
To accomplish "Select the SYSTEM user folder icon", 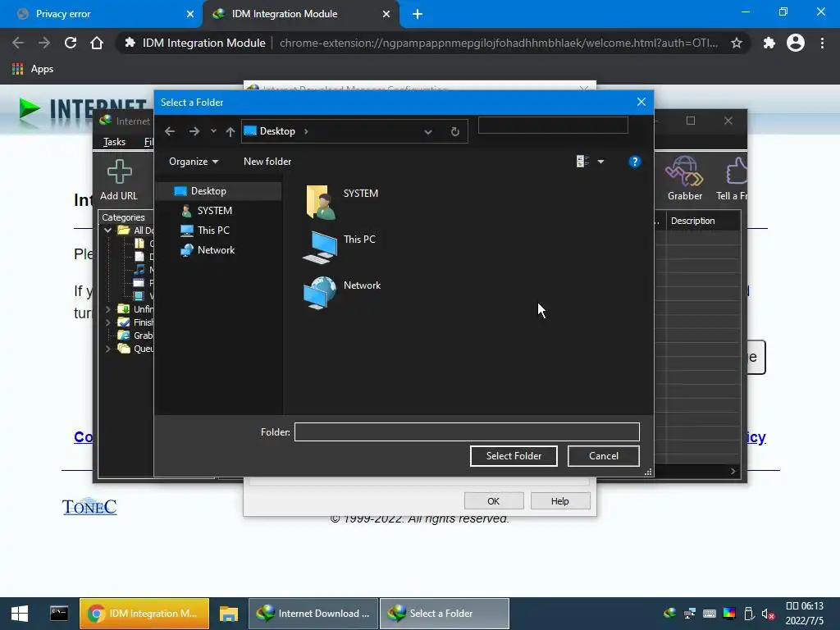I will point(320,202).
